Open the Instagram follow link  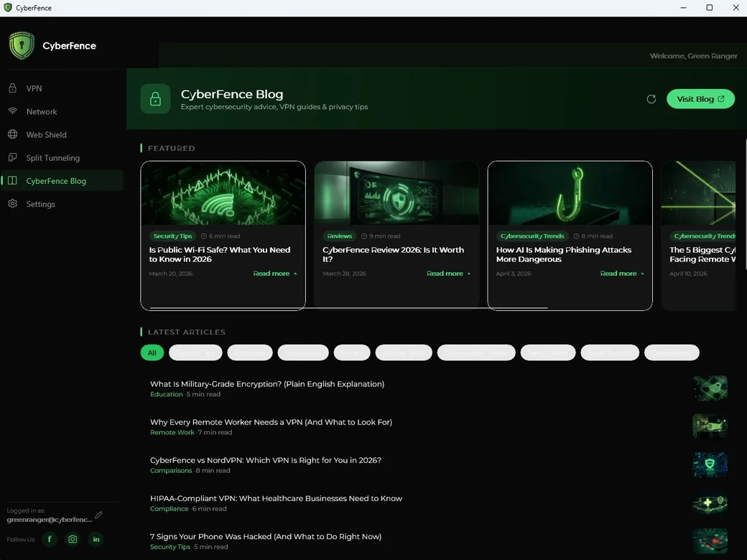click(73, 539)
